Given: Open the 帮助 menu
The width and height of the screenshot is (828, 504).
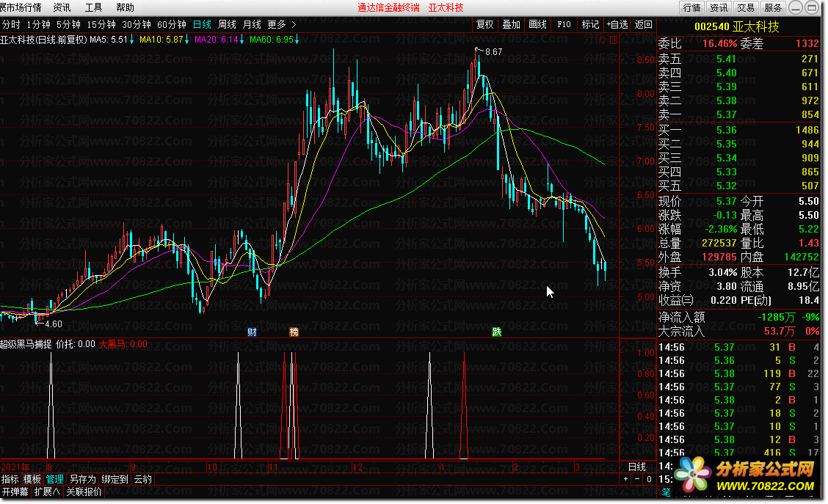Looking at the screenshot, I should 125,7.
